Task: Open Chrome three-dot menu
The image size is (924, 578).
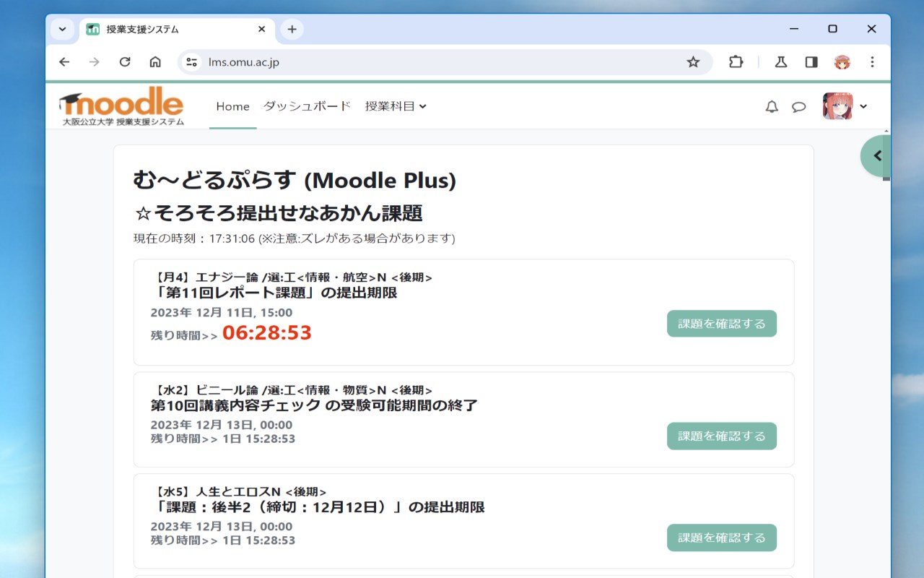Action: point(872,62)
